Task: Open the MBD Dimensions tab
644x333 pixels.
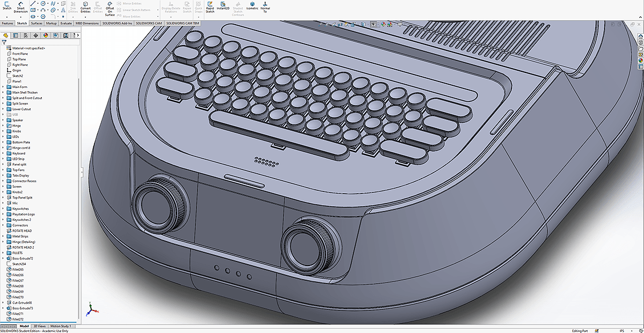Action: click(87, 24)
